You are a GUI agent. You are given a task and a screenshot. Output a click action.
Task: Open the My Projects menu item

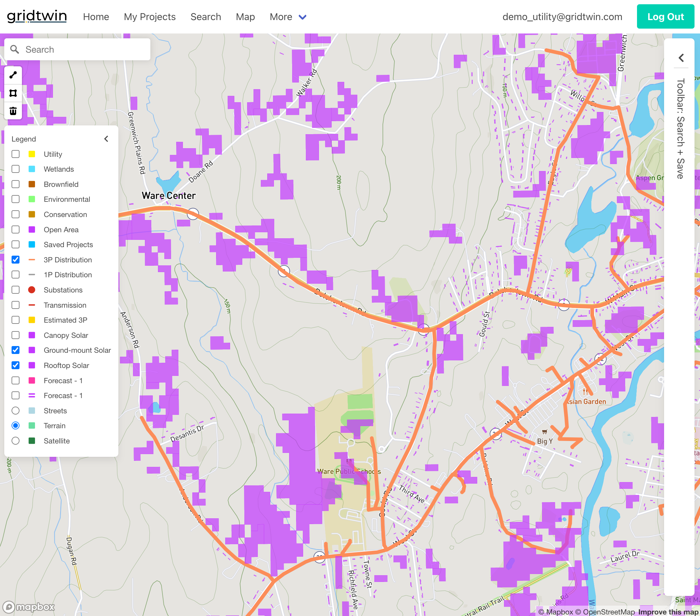coord(150,17)
